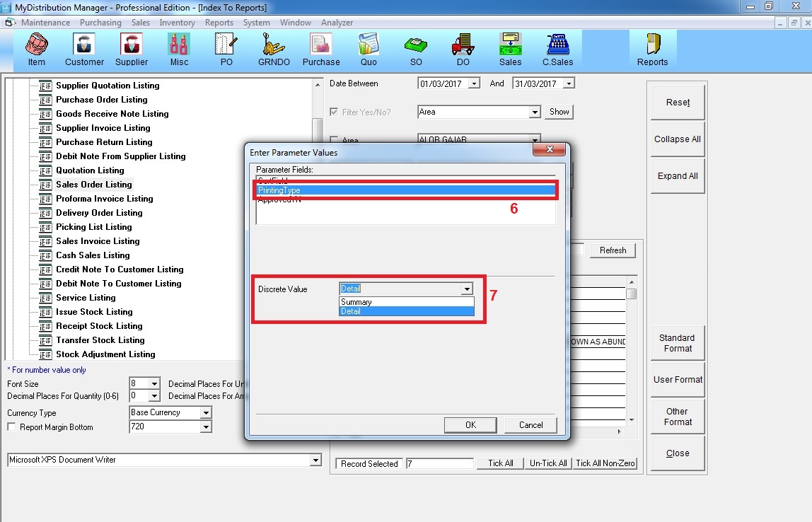Open the Item toolbar icon

(36, 49)
